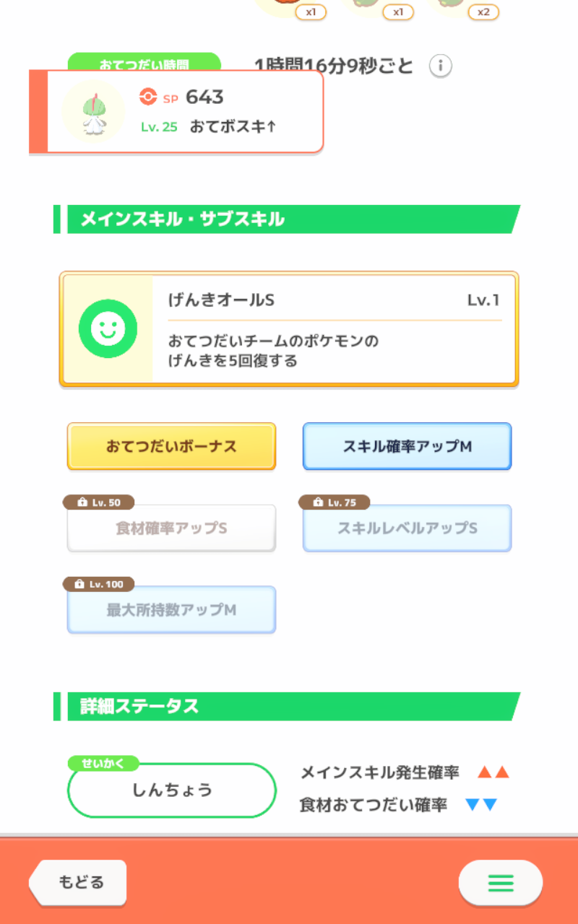Tap the lock icon on Lv. 100 badge
Image resolution: width=578 pixels, height=924 pixels.
(x=81, y=584)
